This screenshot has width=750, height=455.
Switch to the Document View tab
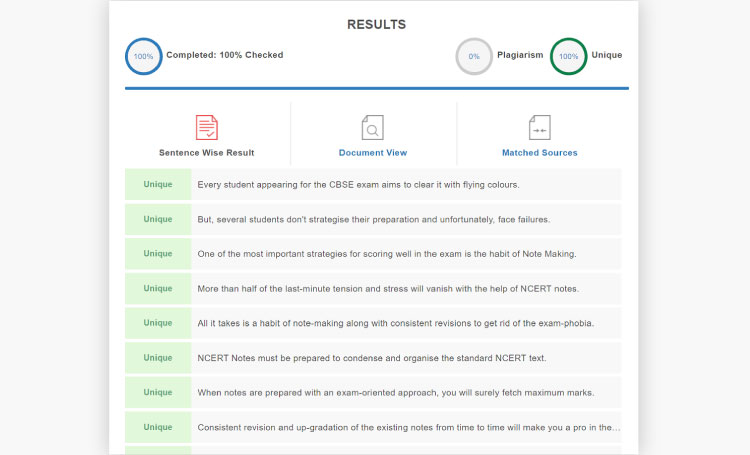373,153
